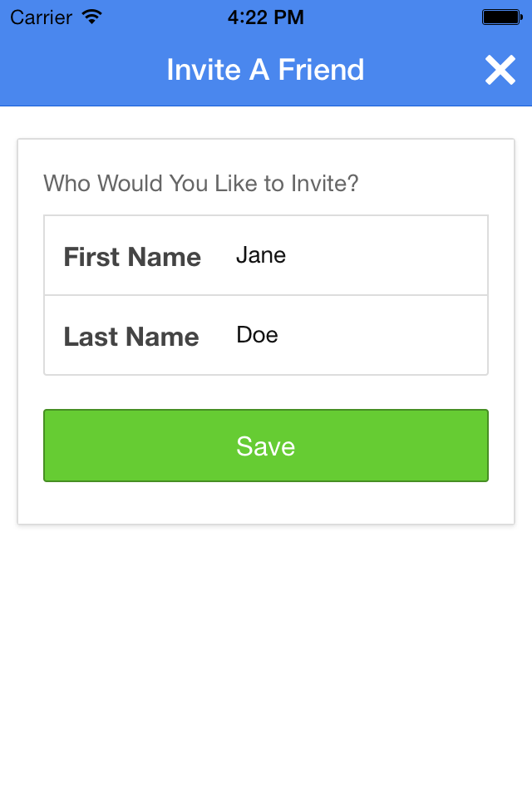
Task: Place cursor after the text Jane
Action: coord(287,255)
